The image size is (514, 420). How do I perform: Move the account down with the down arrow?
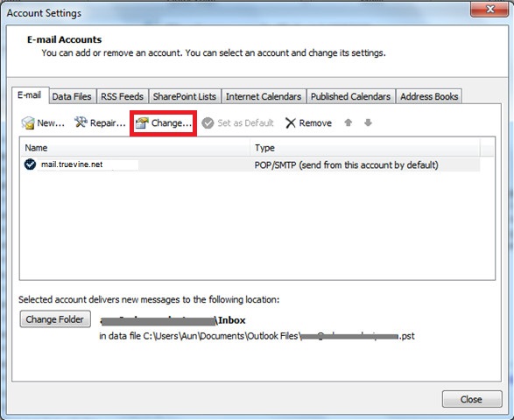pos(368,122)
